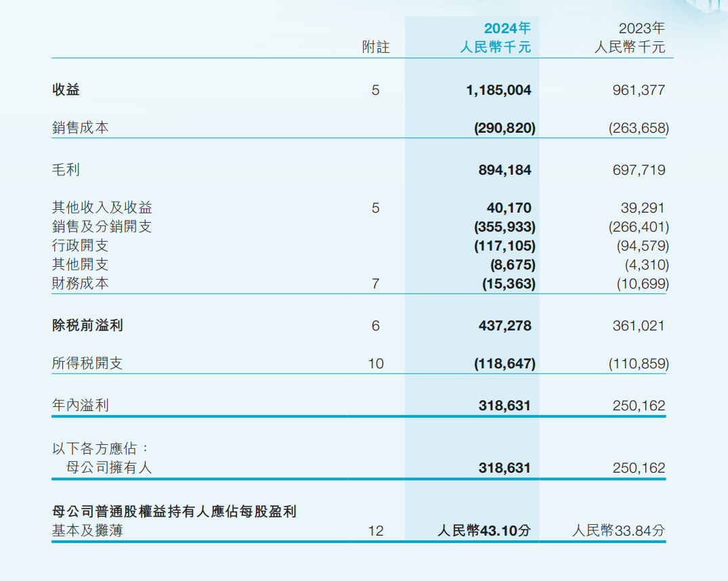Click the 附註 column header
This screenshot has height=581, width=728.
[x=376, y=47]
